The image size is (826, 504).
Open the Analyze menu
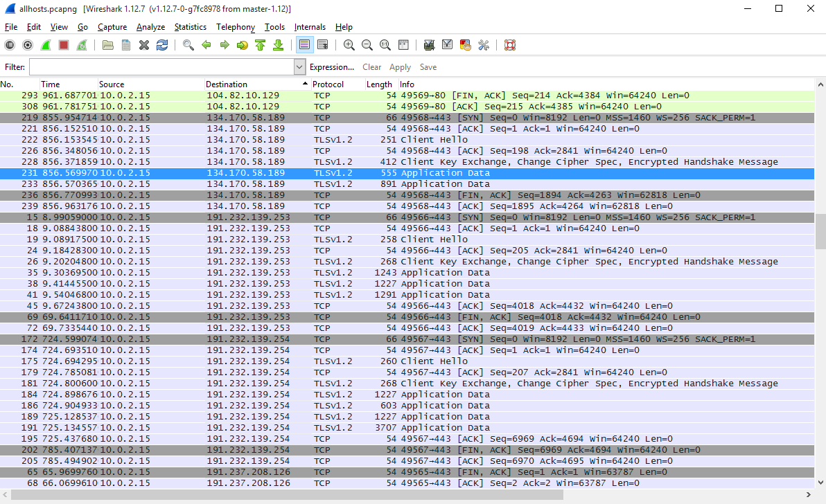(150, 27)
